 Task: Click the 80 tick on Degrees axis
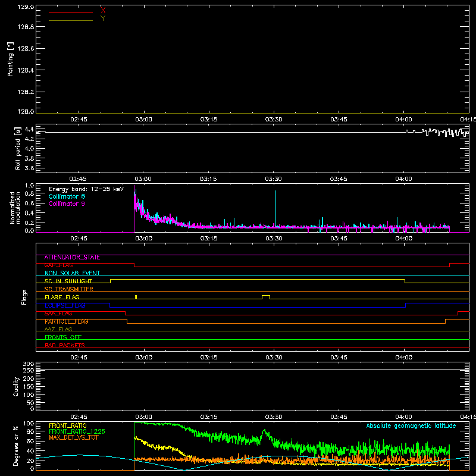30,431
